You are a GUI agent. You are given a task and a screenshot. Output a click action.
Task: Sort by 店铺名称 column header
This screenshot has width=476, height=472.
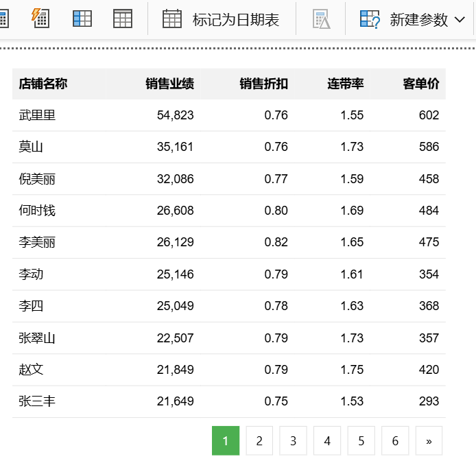(x=43, y=84)
